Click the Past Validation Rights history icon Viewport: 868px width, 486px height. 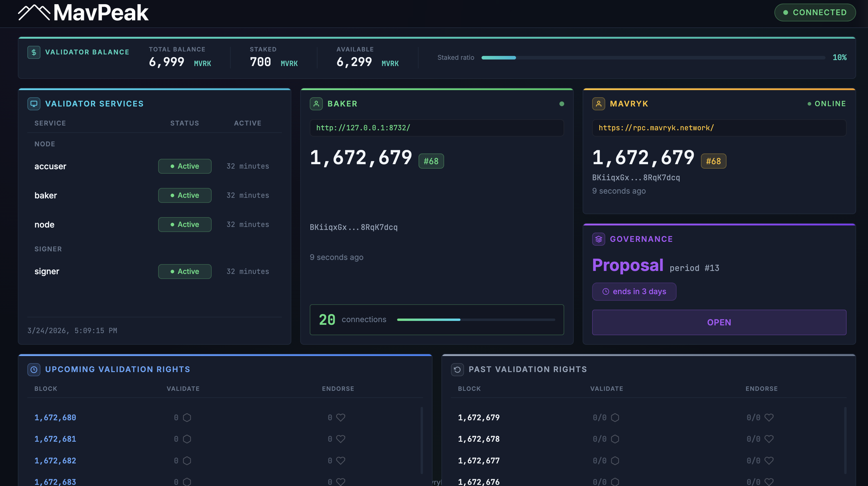click(457, 369)
